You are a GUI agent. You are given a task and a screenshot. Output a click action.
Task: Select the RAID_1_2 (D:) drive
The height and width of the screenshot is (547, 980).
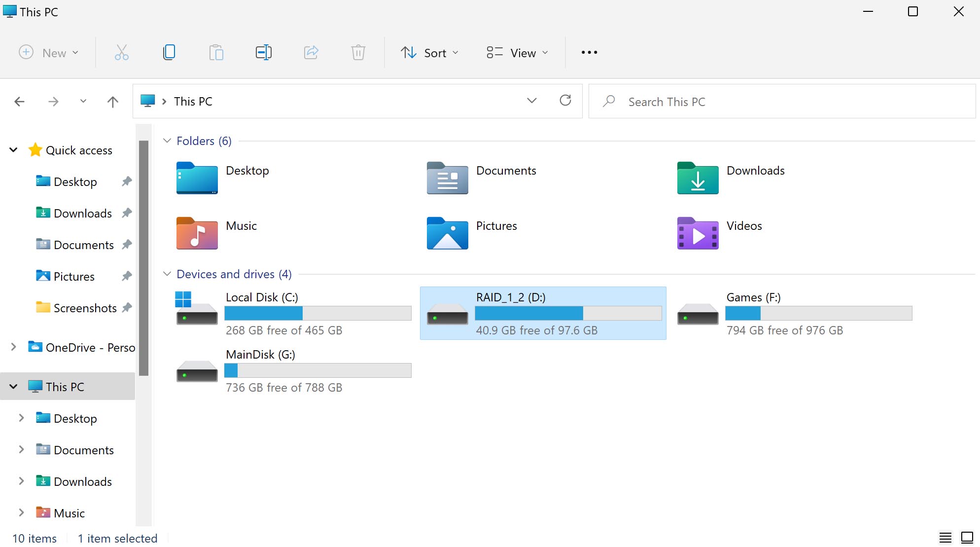click(x=543, y=313)
